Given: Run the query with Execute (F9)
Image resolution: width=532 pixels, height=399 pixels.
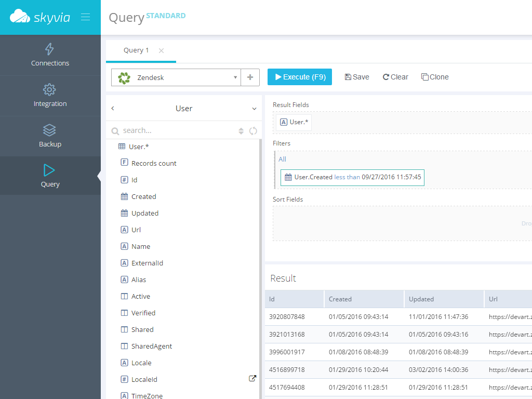Looking at the screenshot, I should tap(299, 77).
